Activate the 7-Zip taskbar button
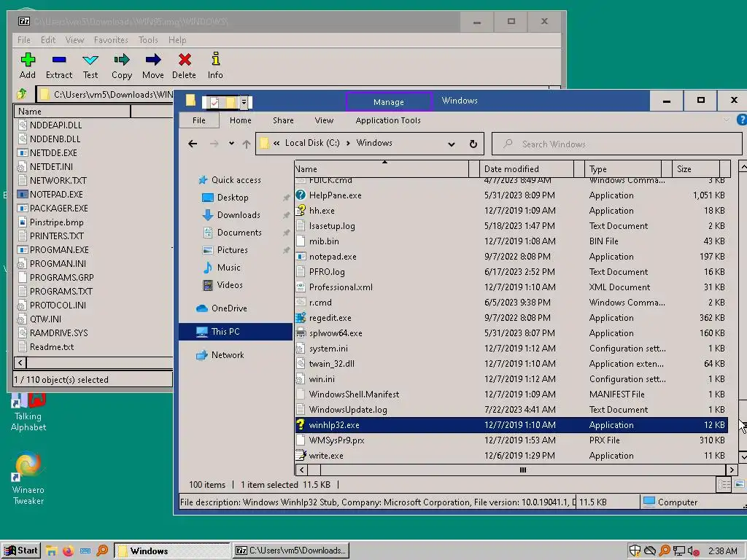 pyautogui.click(x=290, y=551)
